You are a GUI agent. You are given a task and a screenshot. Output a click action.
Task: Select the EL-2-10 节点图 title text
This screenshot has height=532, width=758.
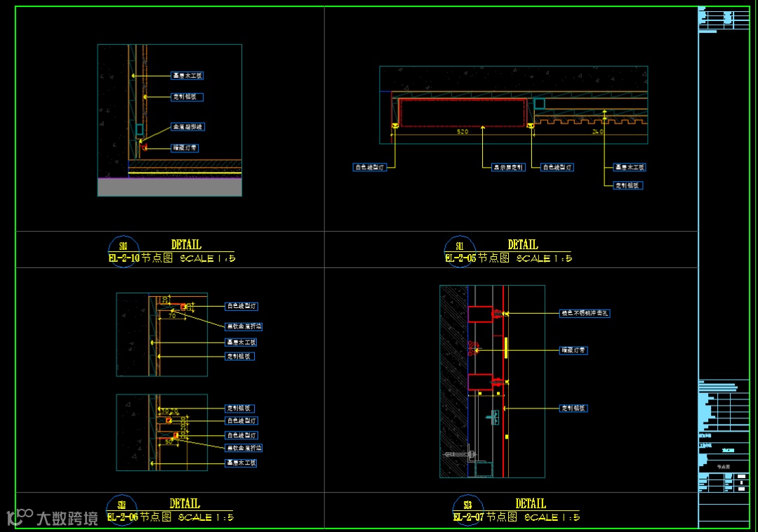[140, 258]
